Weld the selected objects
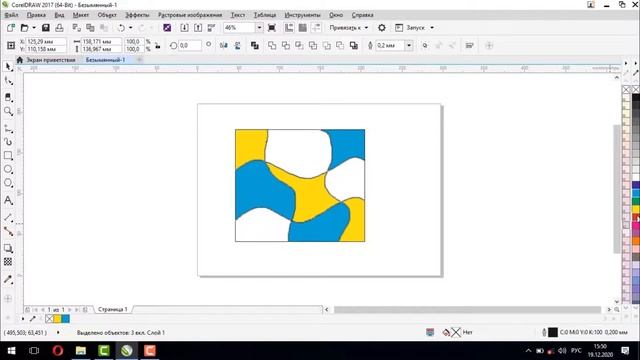Viewport: 640px width, 360px height. point(272,46)
